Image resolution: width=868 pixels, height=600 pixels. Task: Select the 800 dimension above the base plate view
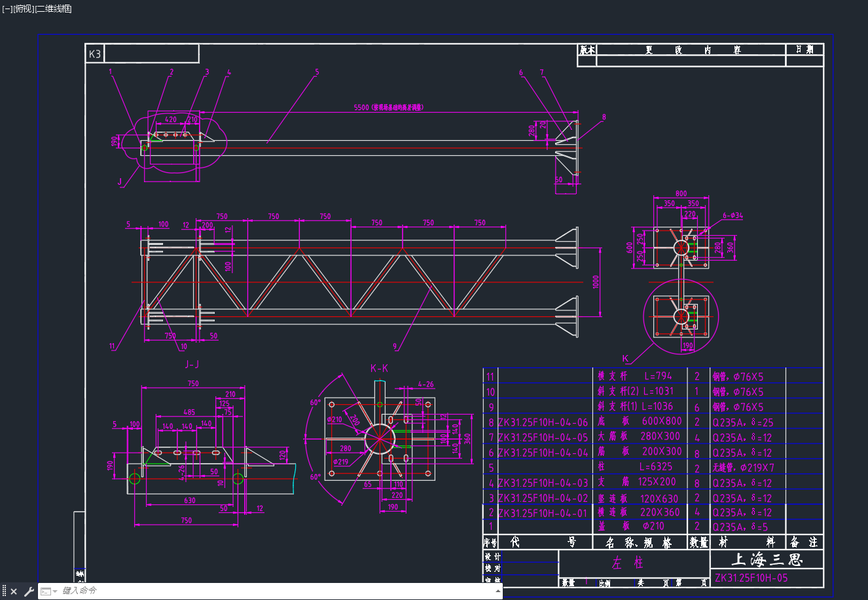coord(681,194)
